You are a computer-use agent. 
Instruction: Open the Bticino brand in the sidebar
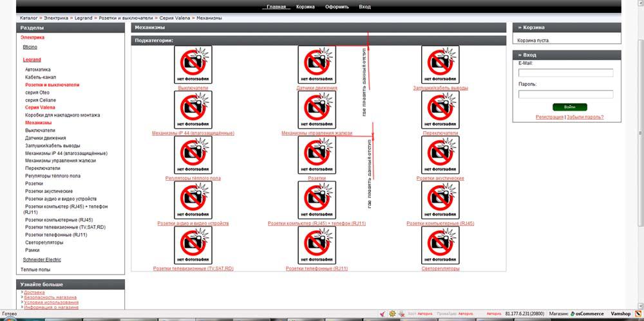[30, 48]
